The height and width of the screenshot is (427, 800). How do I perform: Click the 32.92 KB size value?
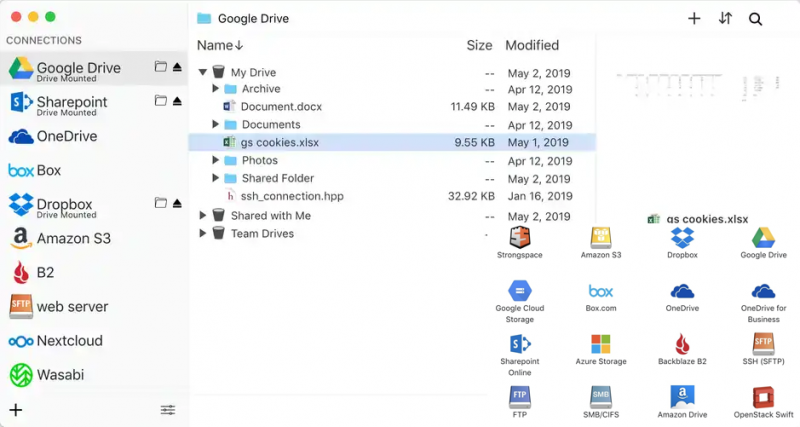[x=471, y=196]
